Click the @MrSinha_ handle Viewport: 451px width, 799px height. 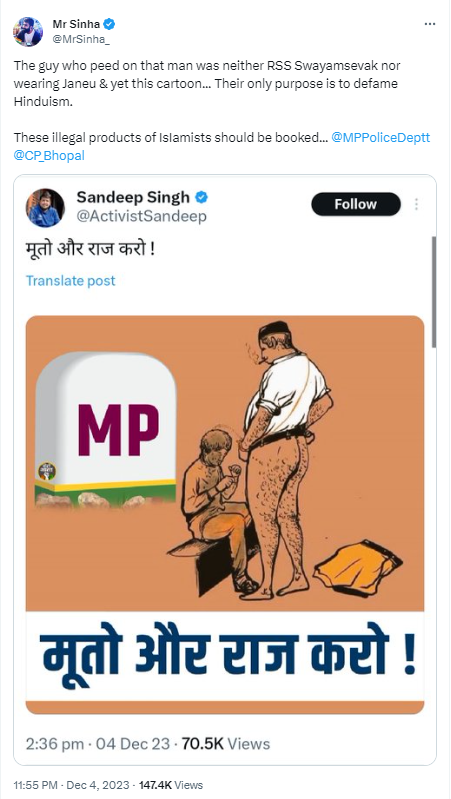click(x=81, y=38)
